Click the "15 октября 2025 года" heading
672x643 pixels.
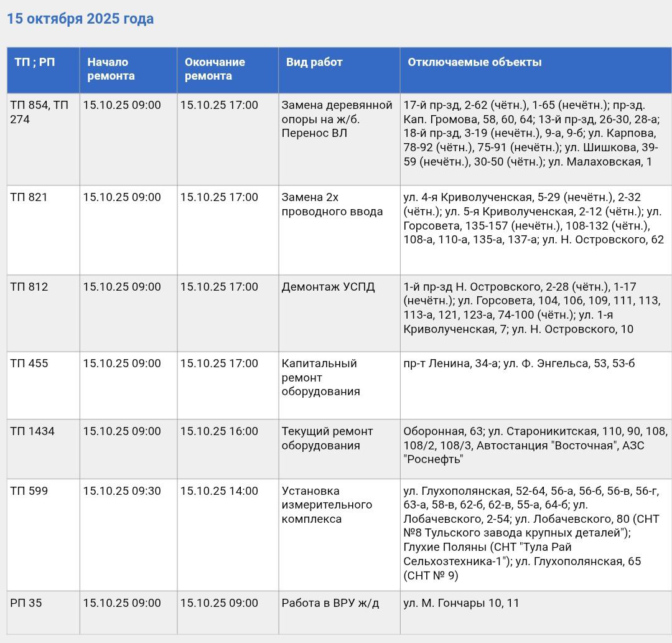coord(80,19)
